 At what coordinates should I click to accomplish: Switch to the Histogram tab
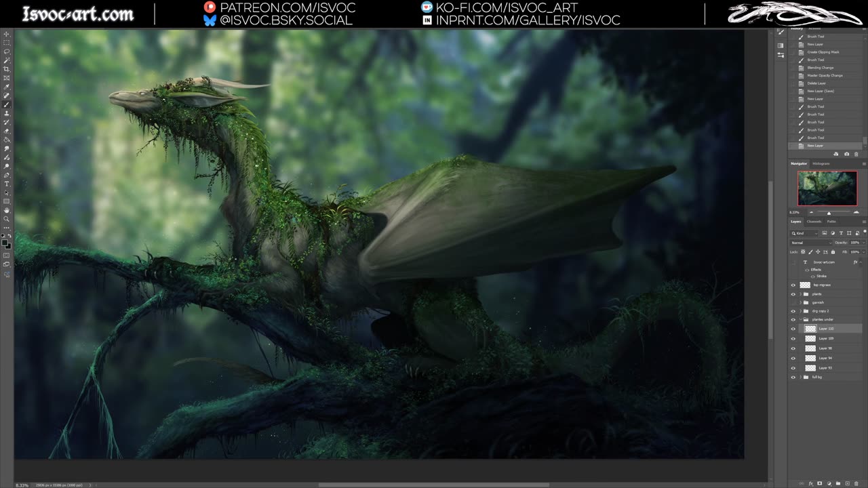point(821,163)
